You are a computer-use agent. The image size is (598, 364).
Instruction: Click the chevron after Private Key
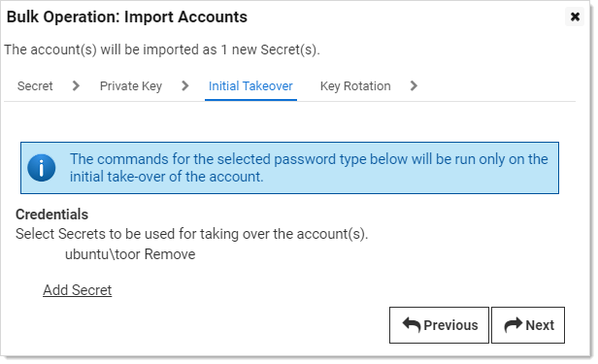click(x=185, y=85)
